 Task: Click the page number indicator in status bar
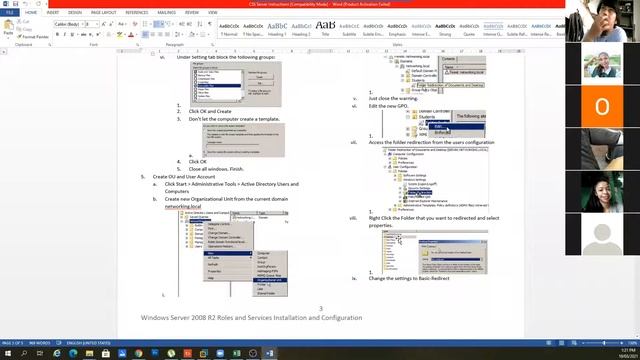[x=12, y=343]
